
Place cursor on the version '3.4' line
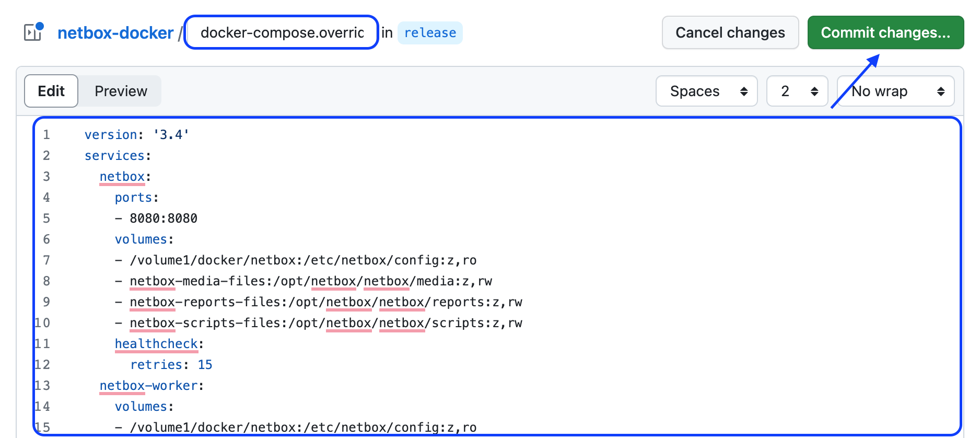(137, 135)
